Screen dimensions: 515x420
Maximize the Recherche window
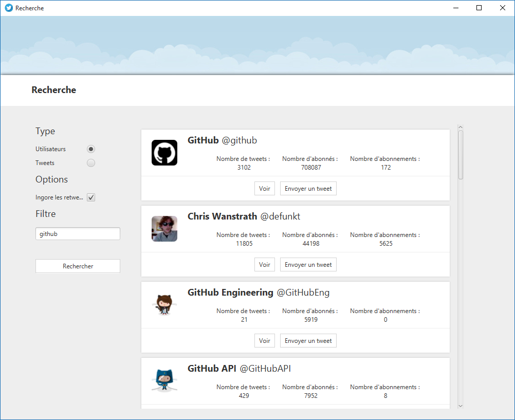pos(479,8)
